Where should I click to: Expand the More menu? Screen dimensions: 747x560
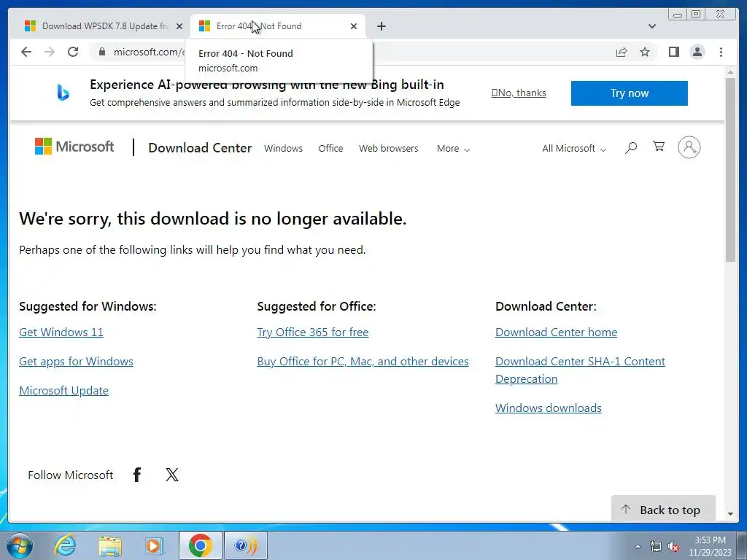(x=453, y=149)
